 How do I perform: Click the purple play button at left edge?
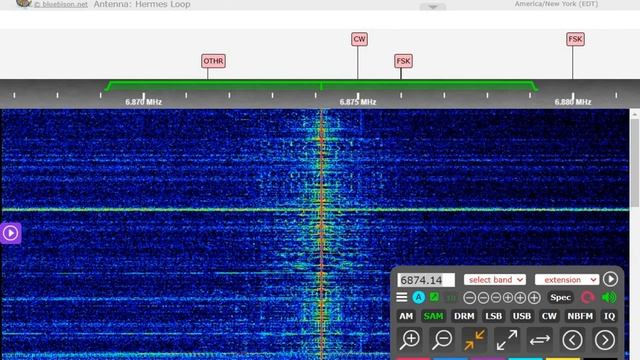tap(11, 233)
